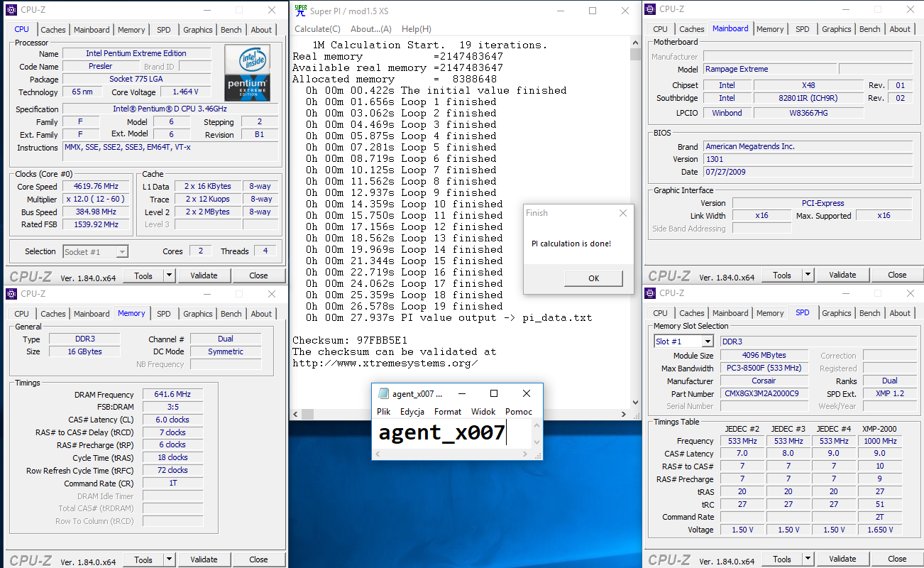Click the Command Rate value 1T
The image size is (924, 568).
click(x=172, y=484)
